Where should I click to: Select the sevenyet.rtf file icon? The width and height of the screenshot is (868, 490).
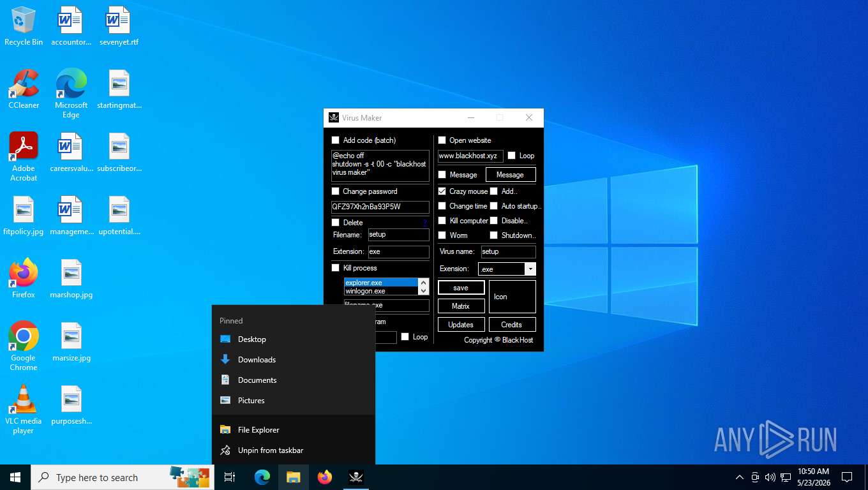click(x=119, y=26)
